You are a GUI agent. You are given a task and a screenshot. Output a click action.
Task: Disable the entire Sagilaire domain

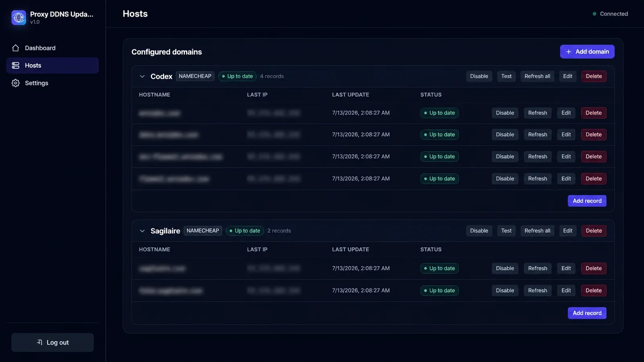click(x=479, y=231)
